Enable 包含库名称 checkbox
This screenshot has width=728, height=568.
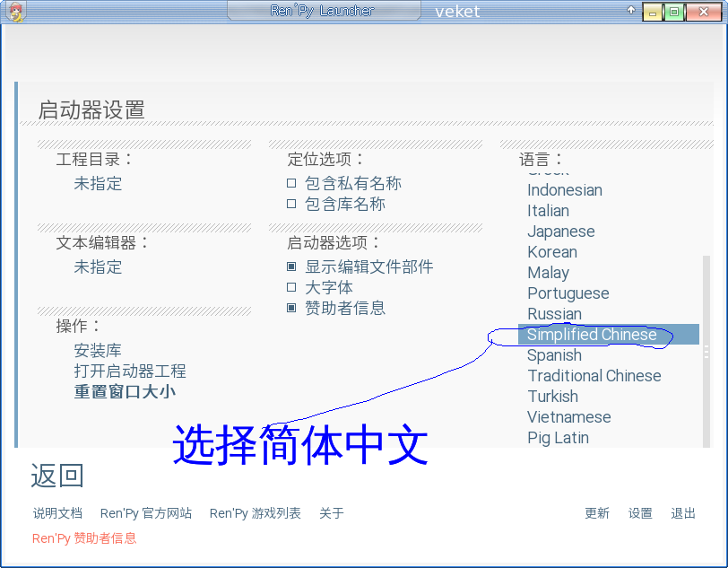[x=291, y=204]
